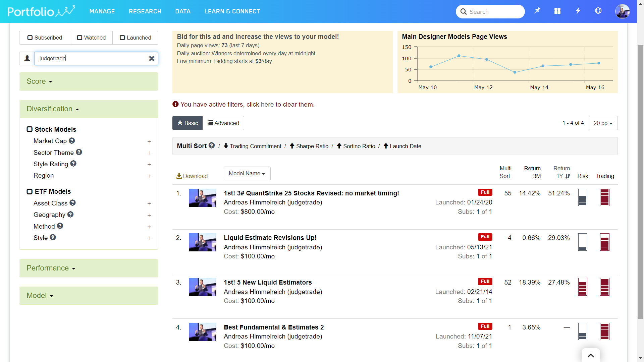The width and height of the screenshot is (644, 362).
Task: Switch to the Advanced view tab
Action: 223,123
